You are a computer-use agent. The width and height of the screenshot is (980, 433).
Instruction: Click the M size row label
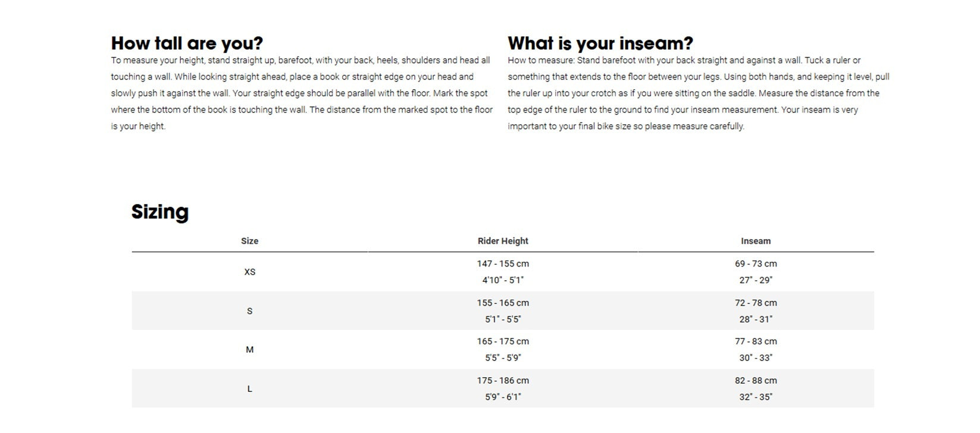click(249, 350)
